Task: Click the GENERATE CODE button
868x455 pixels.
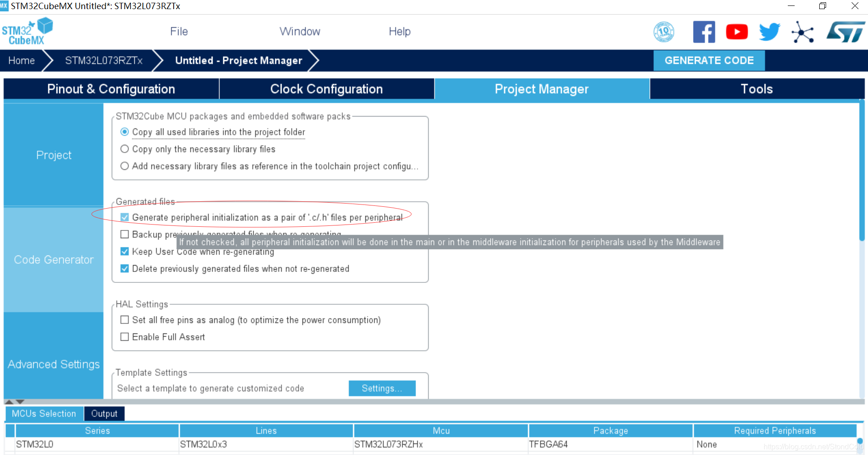Action: pos(709,61)
